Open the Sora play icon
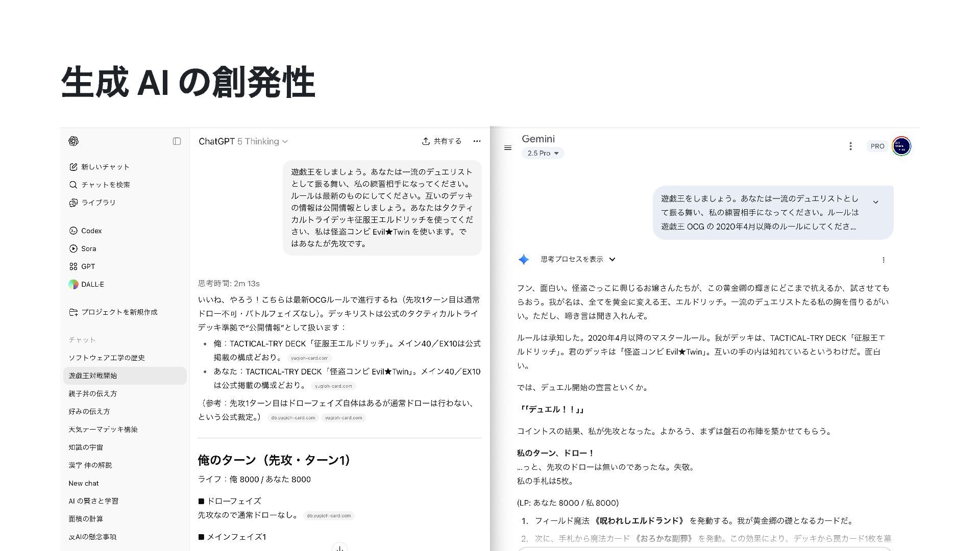Screen dimensions: 980x551 pyautogui.click(x=73, y=248)
